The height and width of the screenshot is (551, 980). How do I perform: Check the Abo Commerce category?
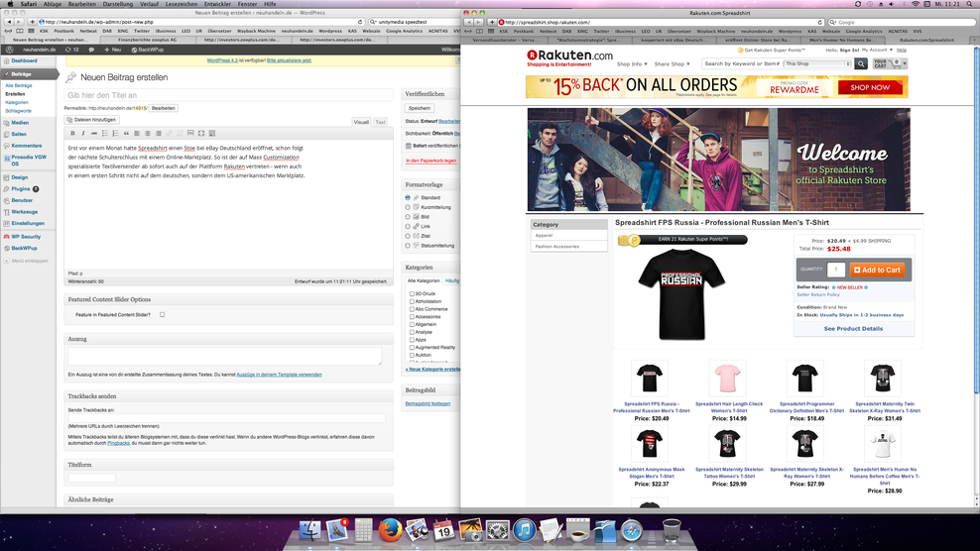tap(412, 308)
